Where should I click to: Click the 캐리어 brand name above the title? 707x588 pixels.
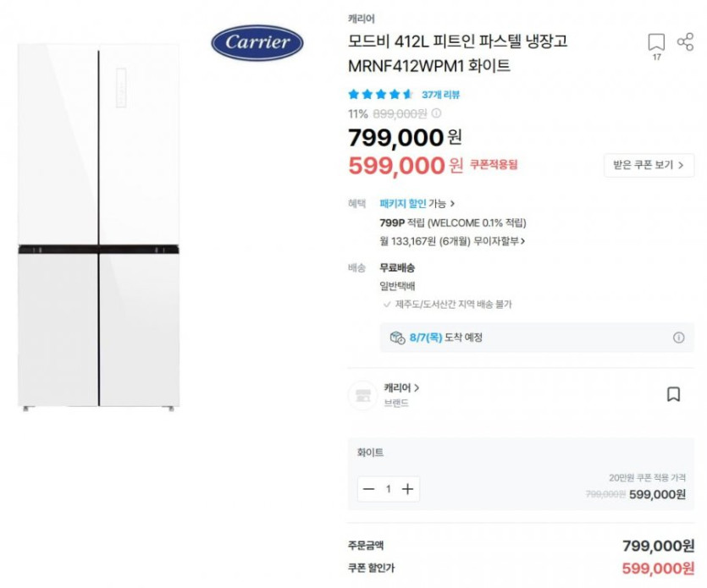[361, 18]
